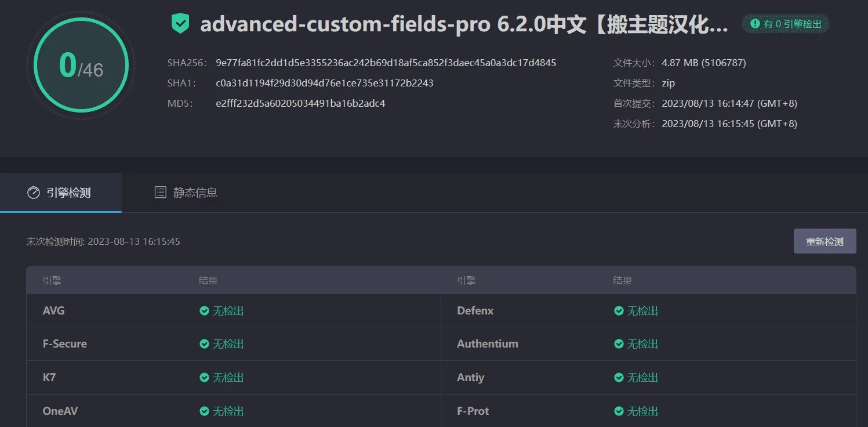The image size is (868, 427).
Task: Click the right 结果 column header
Action: point(623,281)
